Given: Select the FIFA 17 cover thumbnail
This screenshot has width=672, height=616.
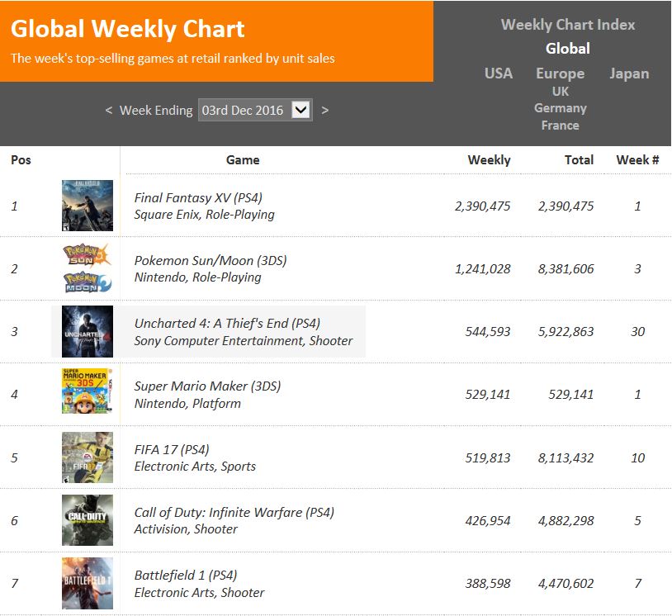Looking at the screenshot, I should [88, 457].
